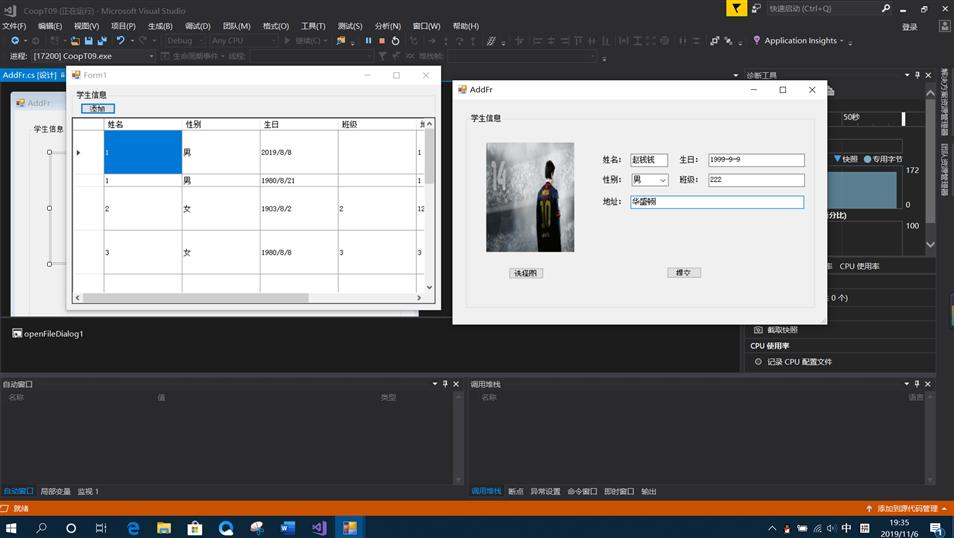
Task: Click the navigate backward arrow icon
Action: (15, 41)
